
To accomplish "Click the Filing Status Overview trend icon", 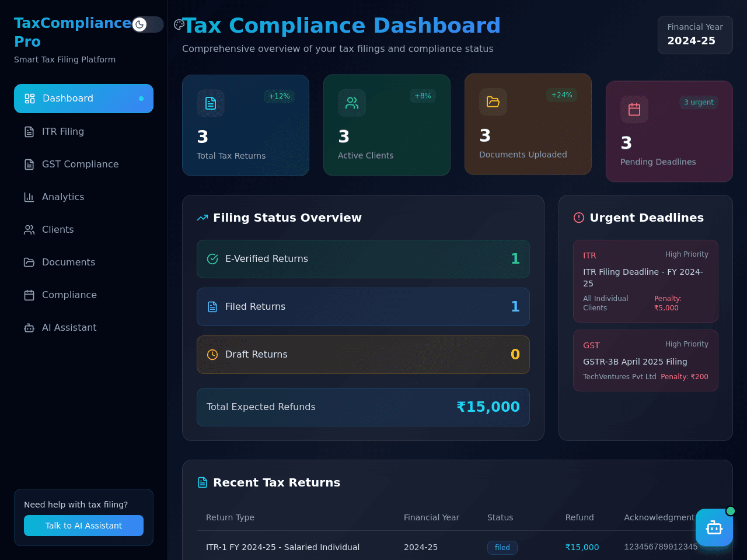I will click(x=203, y=218).
